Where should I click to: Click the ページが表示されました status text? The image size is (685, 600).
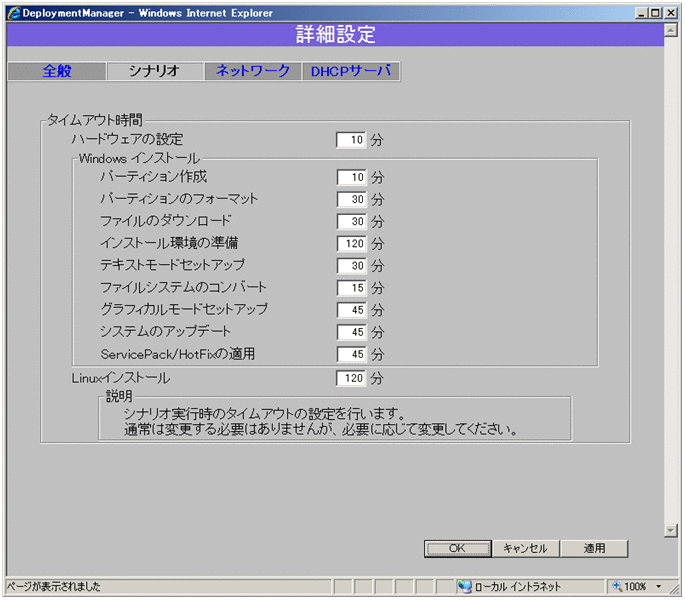(x=53, y=586)
